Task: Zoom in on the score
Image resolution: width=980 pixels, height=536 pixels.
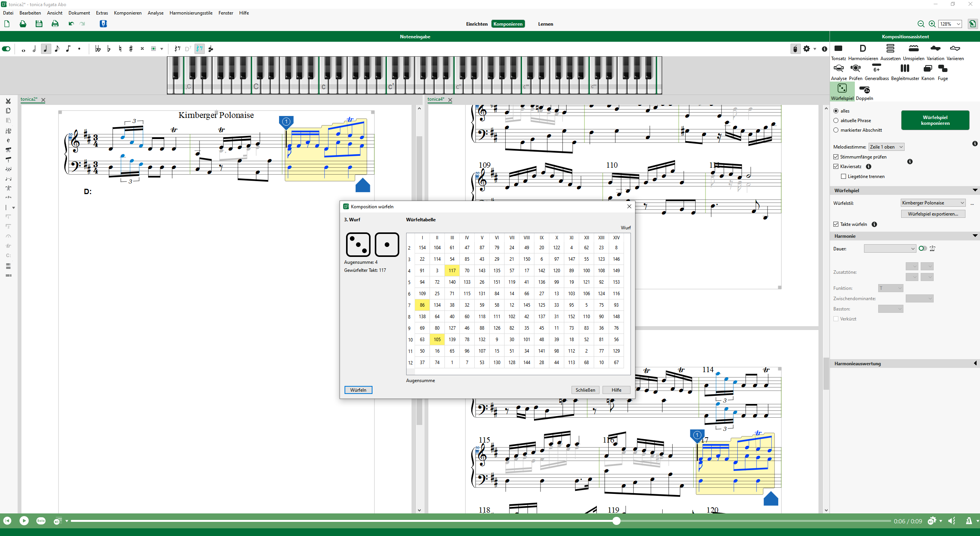Action: pos(932,24)
